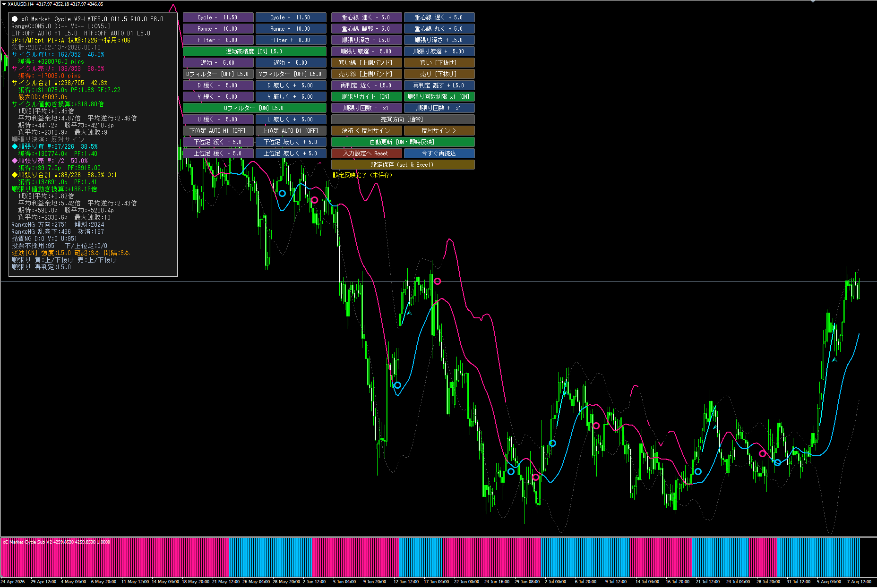Viewport: 877px width, 588px height.
Task: Increase Cycle with the Cycle + 11.50 button
Action: point(291,17)
